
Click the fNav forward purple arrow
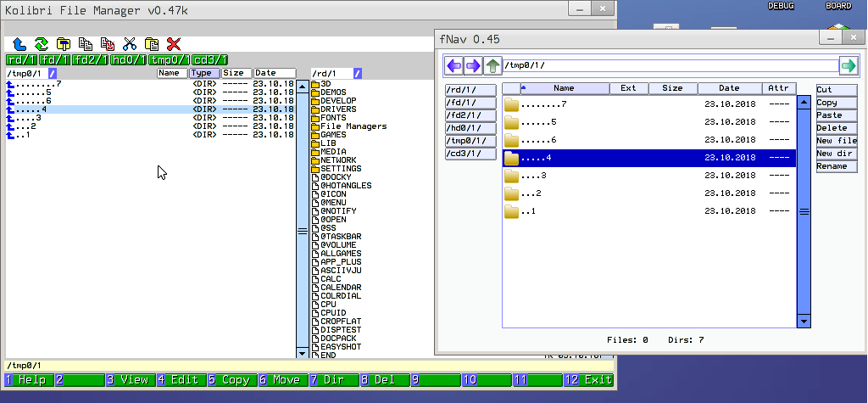click(473, 65)
